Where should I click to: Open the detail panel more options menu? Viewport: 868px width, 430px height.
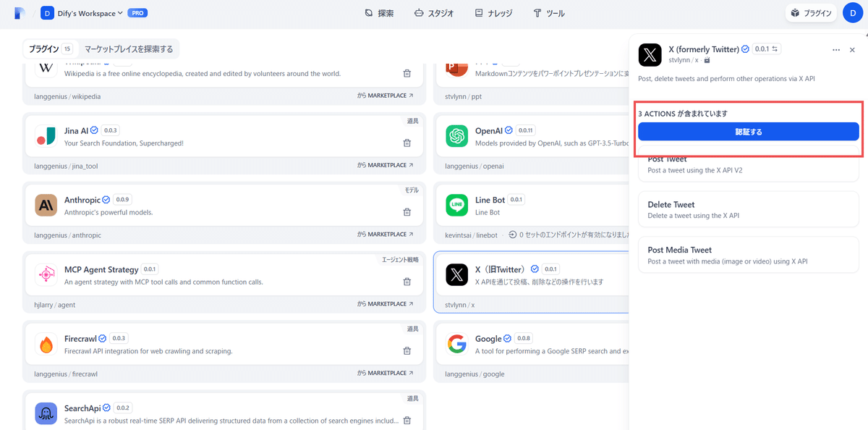835,49
